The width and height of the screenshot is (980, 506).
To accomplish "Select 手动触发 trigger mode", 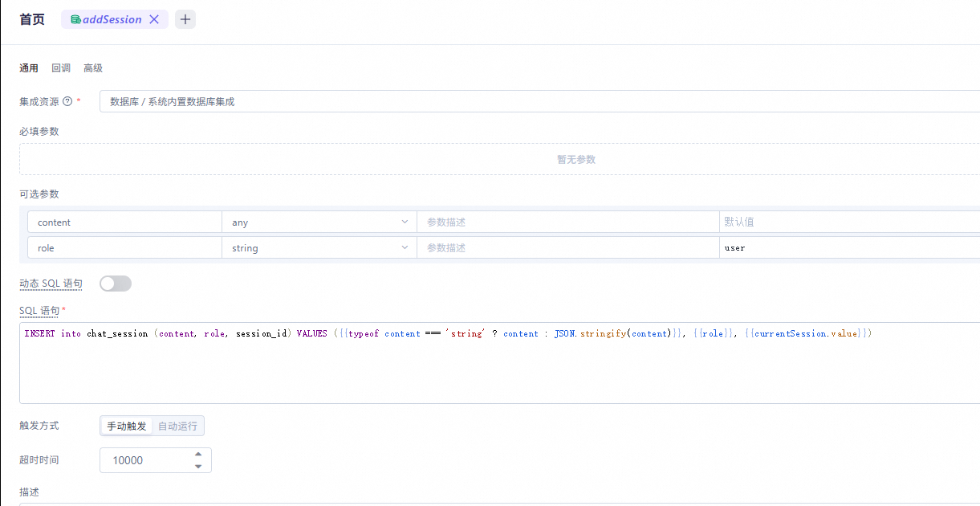I will [127, 426].
